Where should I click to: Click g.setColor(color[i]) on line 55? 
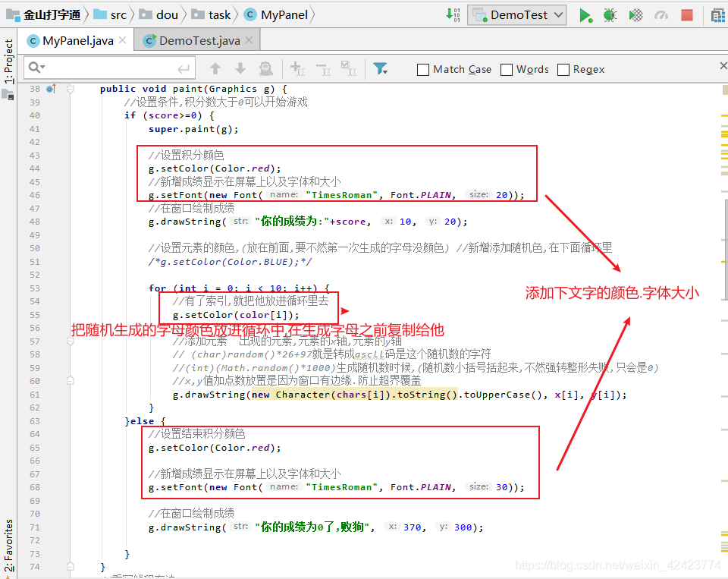[x=237, y=315]
